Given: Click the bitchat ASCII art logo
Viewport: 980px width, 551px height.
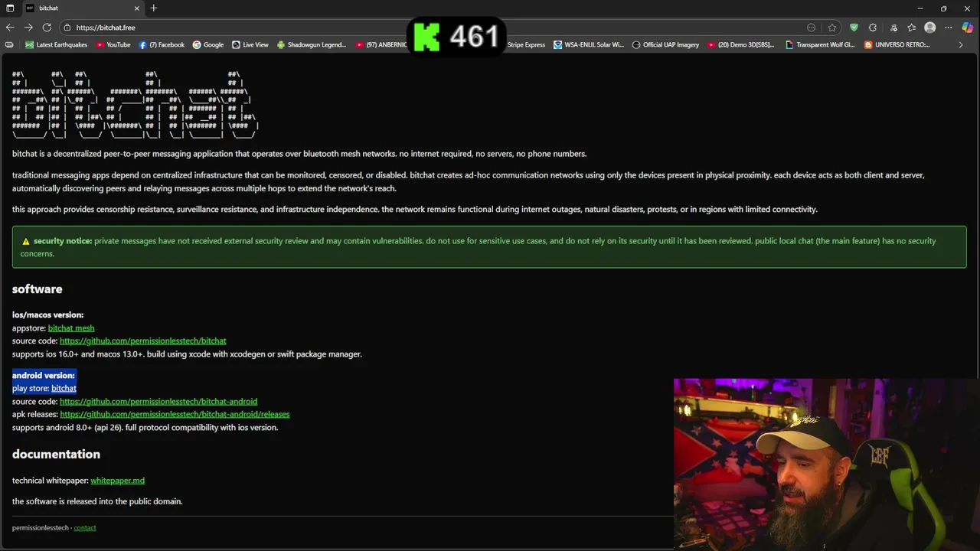Looking at the screenshot, I should (x=136, y=105).
